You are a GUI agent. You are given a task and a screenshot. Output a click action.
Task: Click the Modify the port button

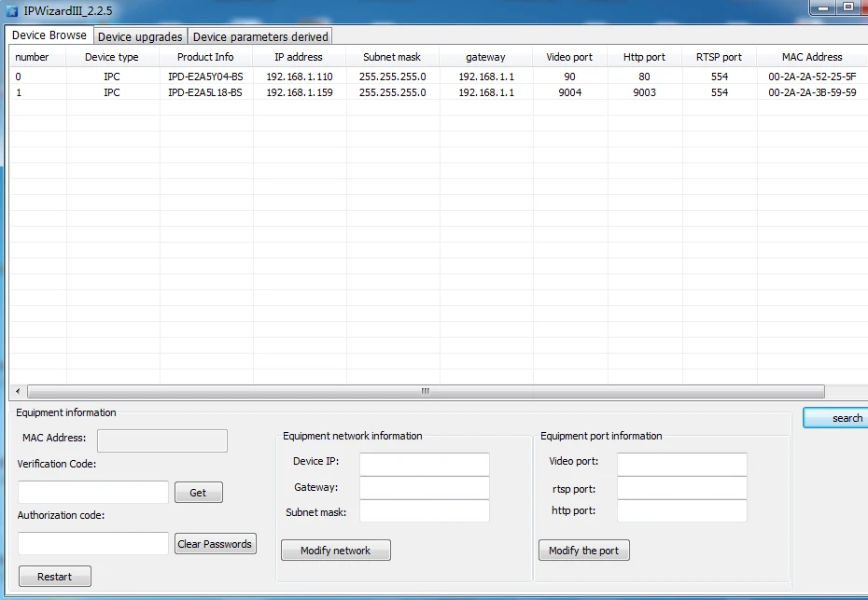(583, 551)
